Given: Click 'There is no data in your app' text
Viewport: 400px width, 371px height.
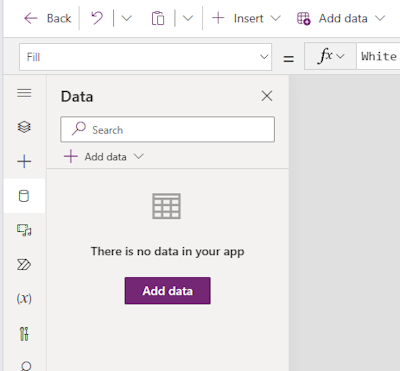Looking at the screenshot, I should tap(167, 251).
